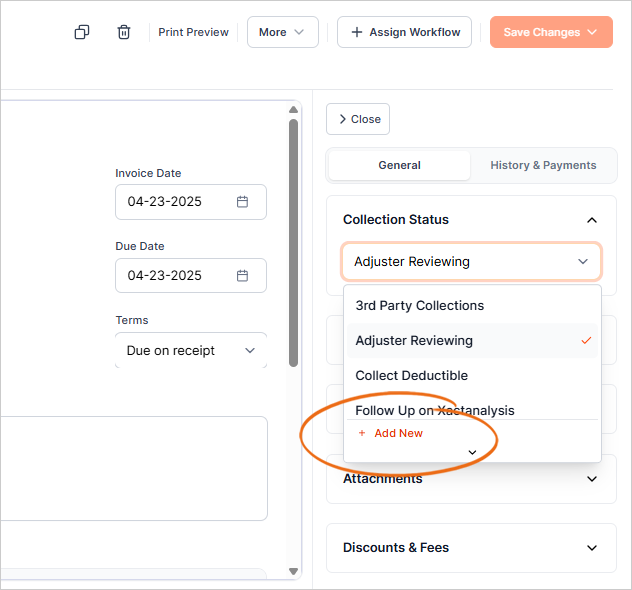Click the duplicate invoice icon
Screen dimensions: 632x590
82,32
